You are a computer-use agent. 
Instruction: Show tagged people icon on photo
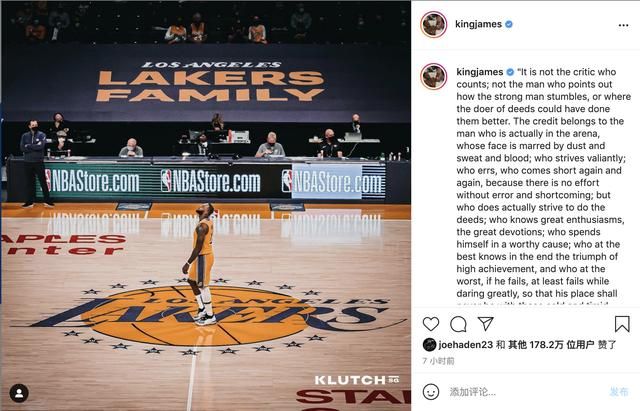19,393
